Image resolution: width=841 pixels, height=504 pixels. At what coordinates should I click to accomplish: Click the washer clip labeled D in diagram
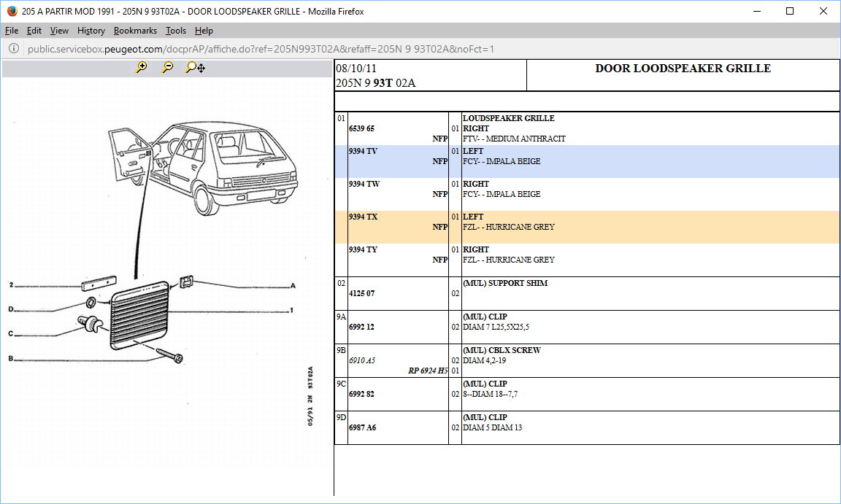click(91, 303)
